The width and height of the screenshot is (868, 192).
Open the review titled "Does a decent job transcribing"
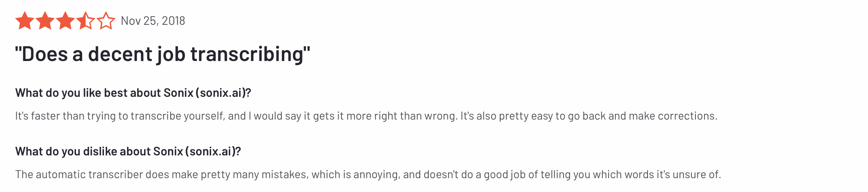(x=163, y=54)
